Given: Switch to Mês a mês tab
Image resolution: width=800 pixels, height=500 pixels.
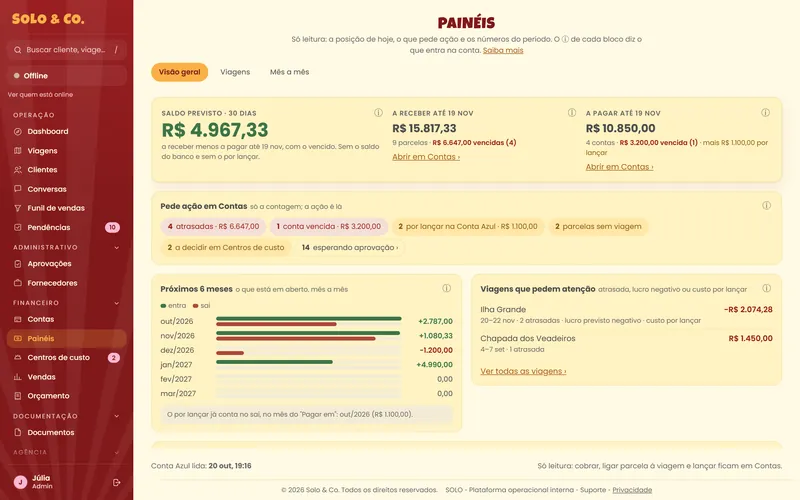Looking at the screenshot, I should [x=289, y=72].
